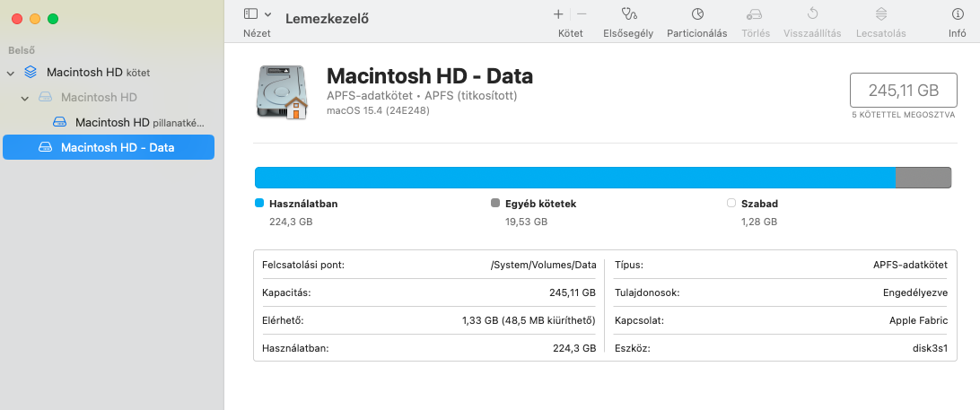This screenshot has width=980, height=410.
Task: Click the disk icon of snapshot row
Action: pos(60,122)
